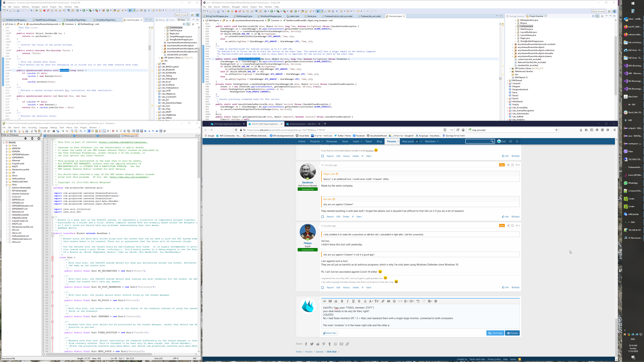The image size is (644, 362).
Task: Switch to WindowListener.java tab in Notepad++
Action: (84, 136)
